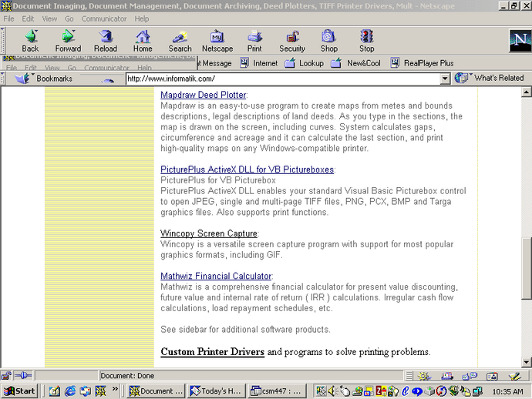
Task: Open the What's Related menu
Action: (x=490, y=78)
